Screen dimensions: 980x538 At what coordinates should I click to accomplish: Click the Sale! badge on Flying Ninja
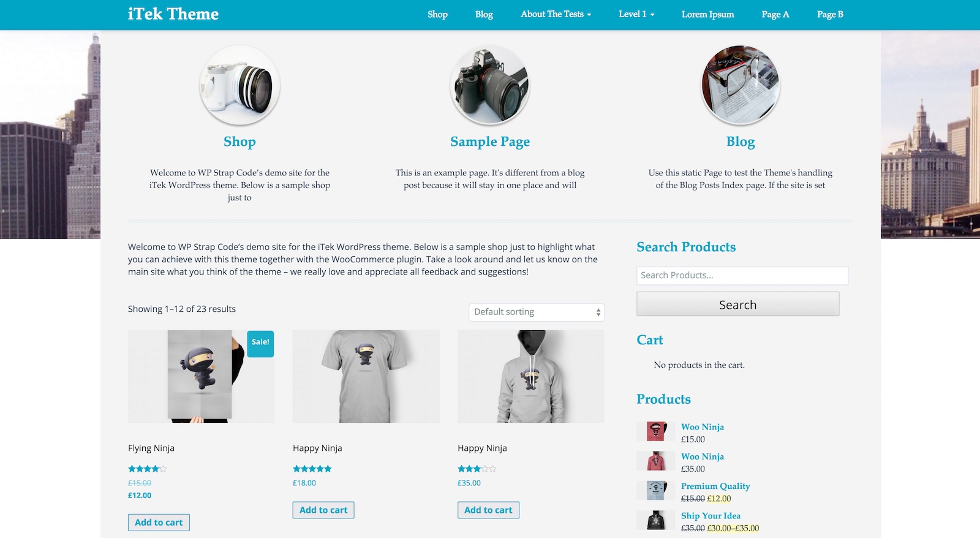click(260, 343)
